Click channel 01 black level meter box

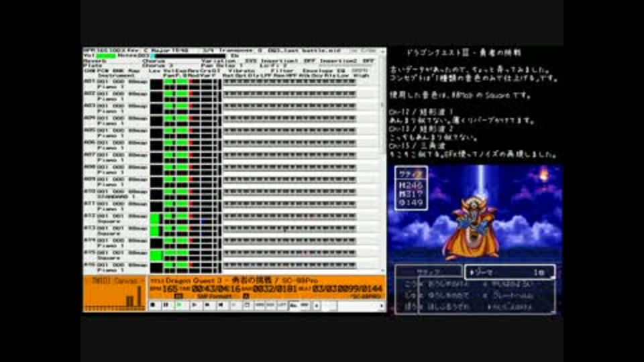(156, 84)
